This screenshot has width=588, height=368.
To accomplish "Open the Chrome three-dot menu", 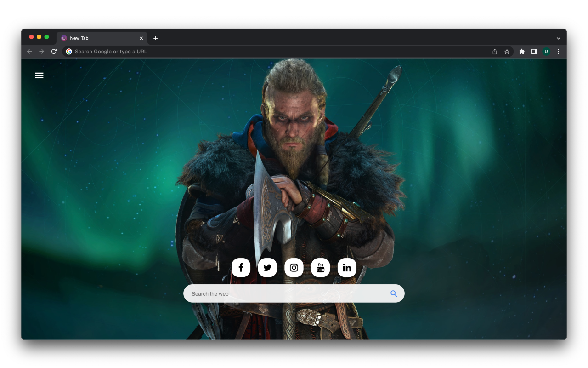I will (x=558, y=52).
